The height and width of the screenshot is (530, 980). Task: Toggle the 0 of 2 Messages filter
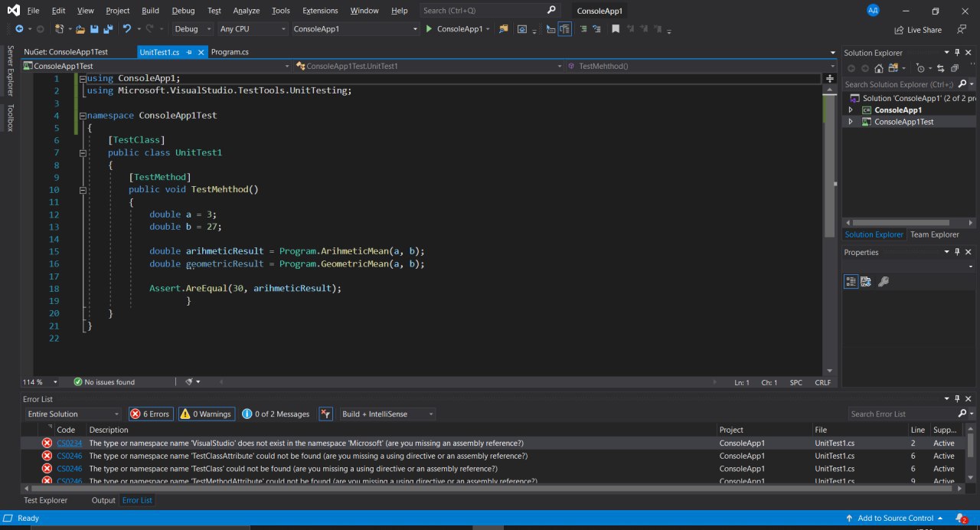[x=276, y=414]
